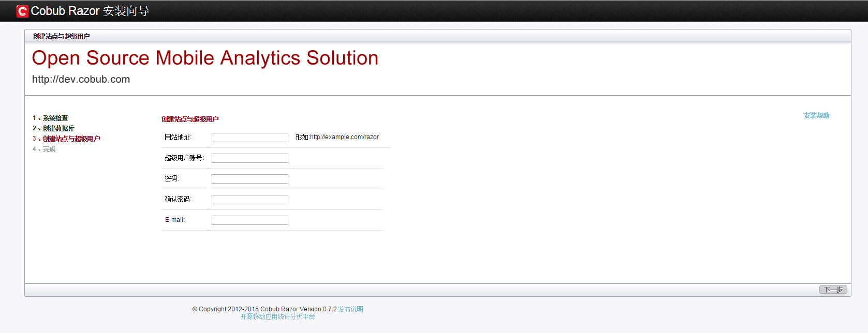Click the http://dev.cobub.com URL text
Screen dimensions: 868x333
point(81,79)
